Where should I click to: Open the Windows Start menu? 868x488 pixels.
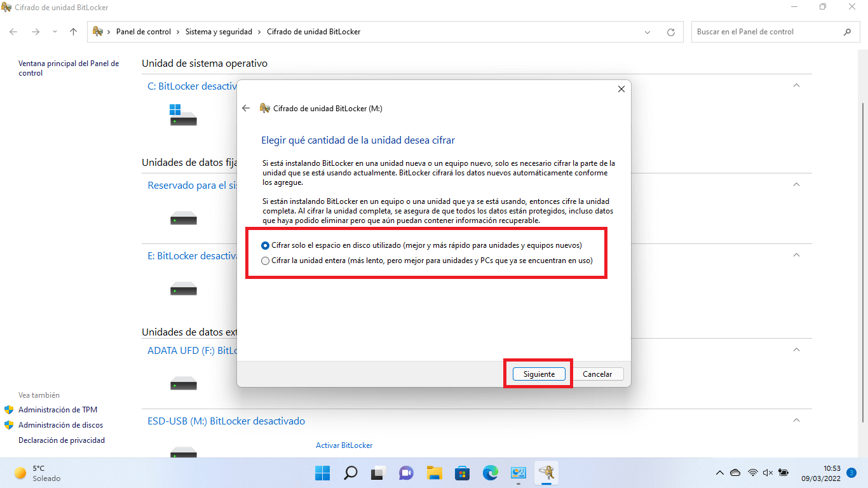[x=322, y=473]
